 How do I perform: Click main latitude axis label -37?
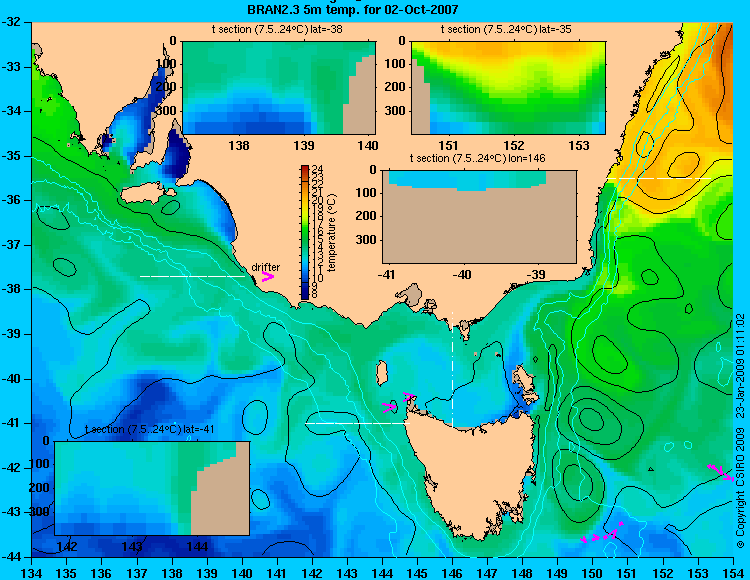click(11, 245)
